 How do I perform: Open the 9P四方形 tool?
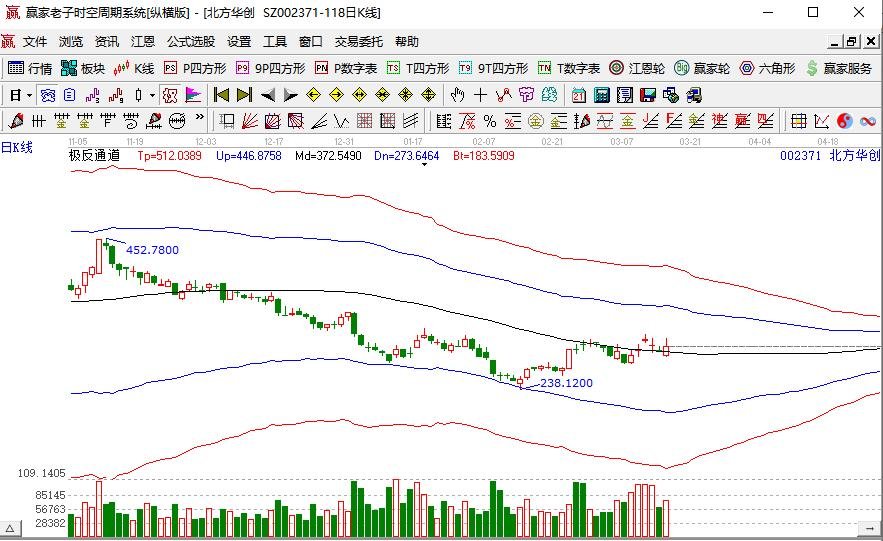pos(270,68)
